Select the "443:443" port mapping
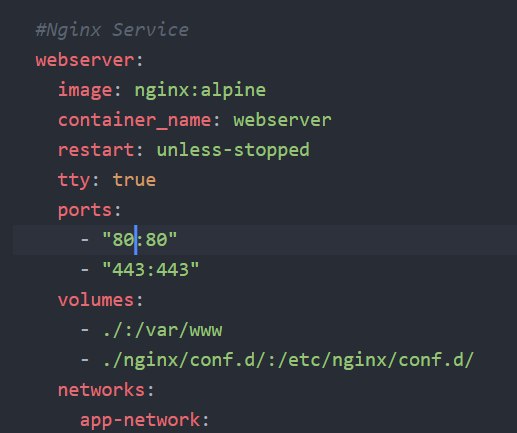This screenshot has width=517, height=433. pos(151,269)
